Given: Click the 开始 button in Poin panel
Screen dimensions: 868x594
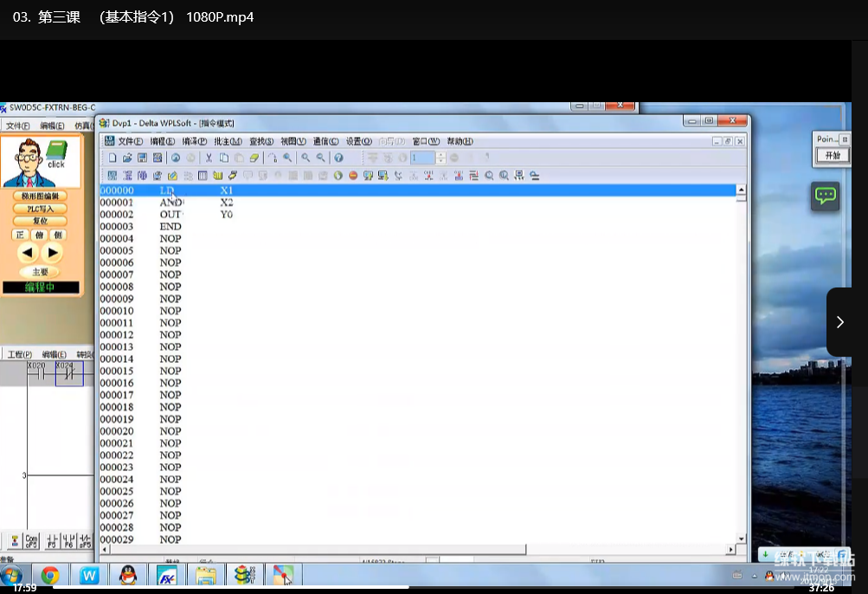Looking at the screenshot, I should pyautogui.click(x=832, y=155).
